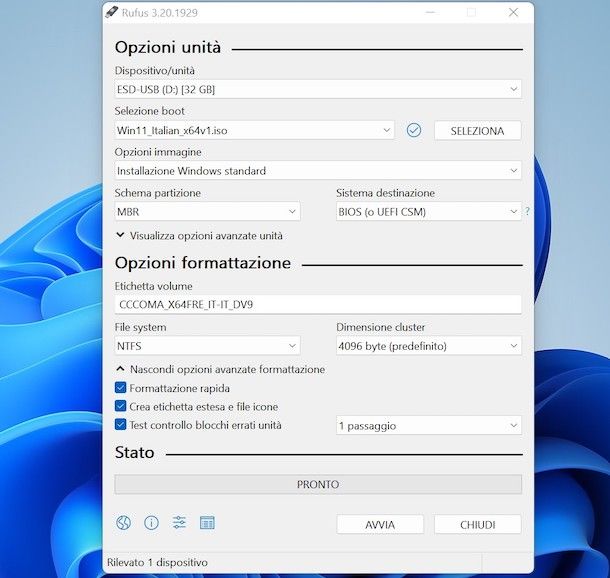Click the Rufus USB icon in title bar
Viewport: 610px width, 578px height.
click(x=111, y=12)
